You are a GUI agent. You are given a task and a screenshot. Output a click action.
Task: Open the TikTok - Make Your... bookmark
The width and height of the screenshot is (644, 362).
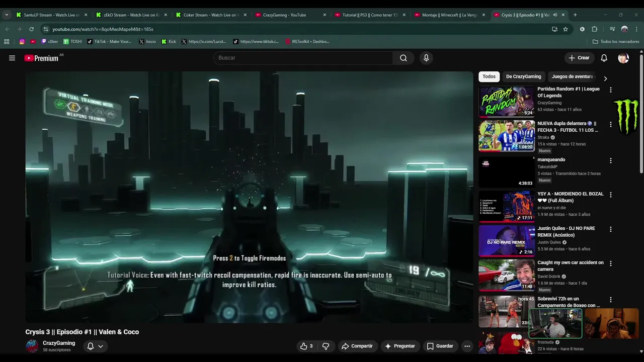pyautogui.click(x=109, y=42)
